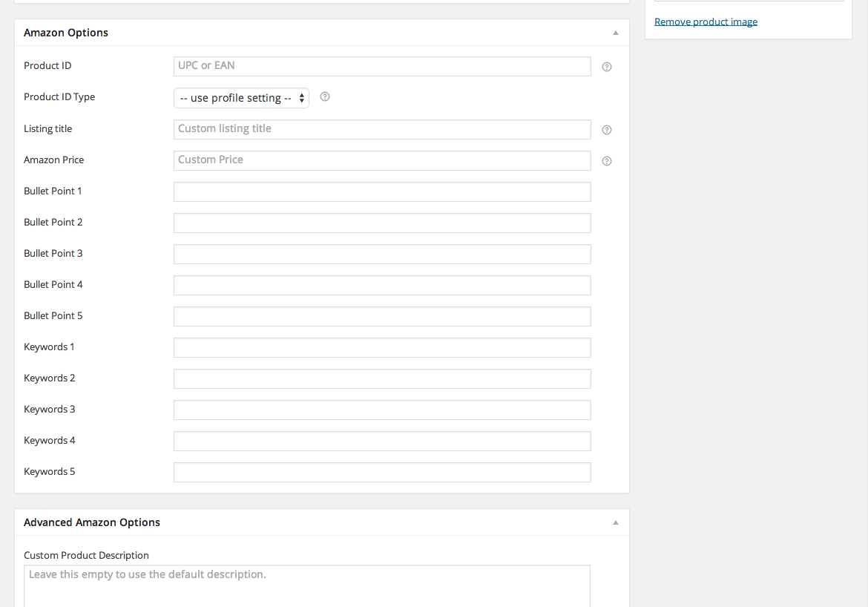Click the Remove product image link
This screenshot has height=607, width=868.
coord(706,22)
